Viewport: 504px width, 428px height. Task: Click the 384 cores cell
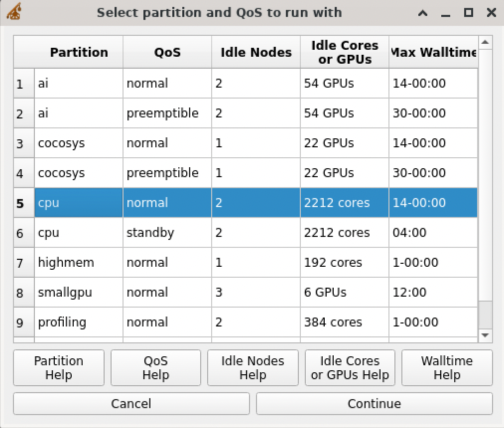(345, 322)
